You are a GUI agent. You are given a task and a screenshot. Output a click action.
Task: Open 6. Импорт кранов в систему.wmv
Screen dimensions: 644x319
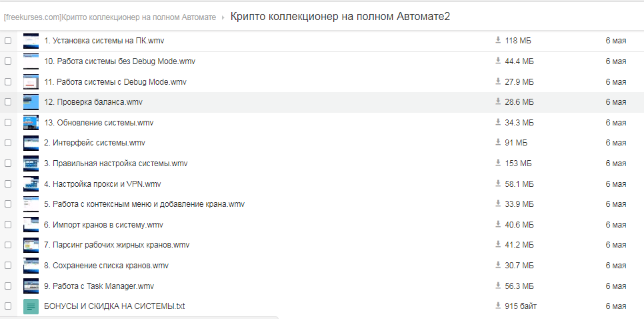[x=103, y=225]
